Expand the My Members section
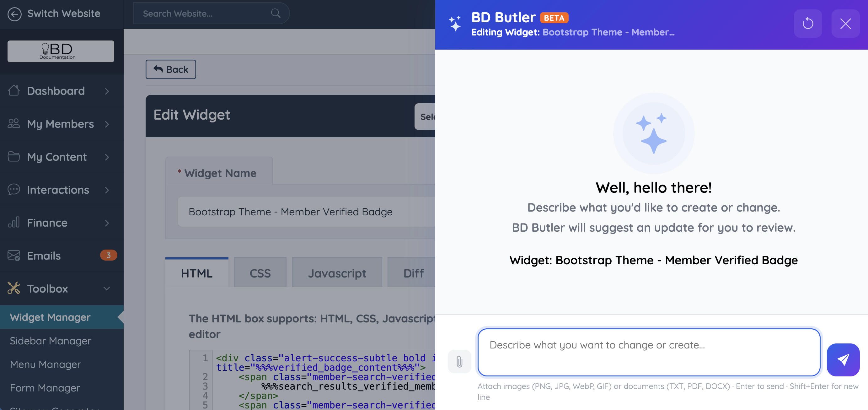The width and height of the screenshot is (868, 410). point(61,124)
